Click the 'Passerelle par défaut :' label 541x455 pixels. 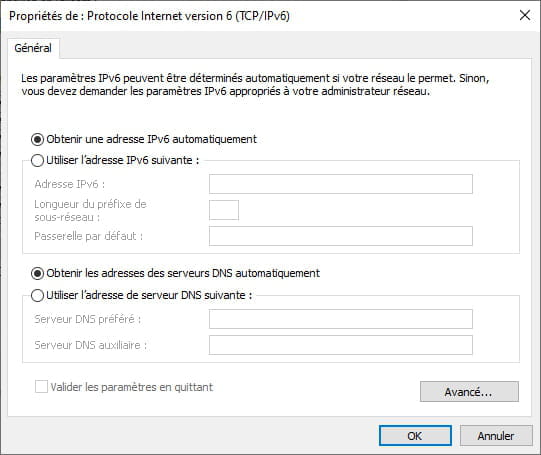(x=88, y=236)
